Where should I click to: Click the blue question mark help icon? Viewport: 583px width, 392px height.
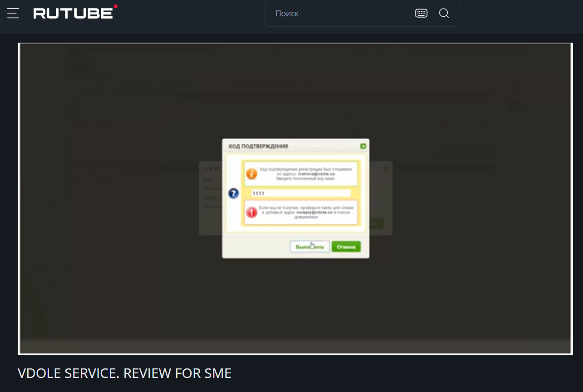point(233,194)
